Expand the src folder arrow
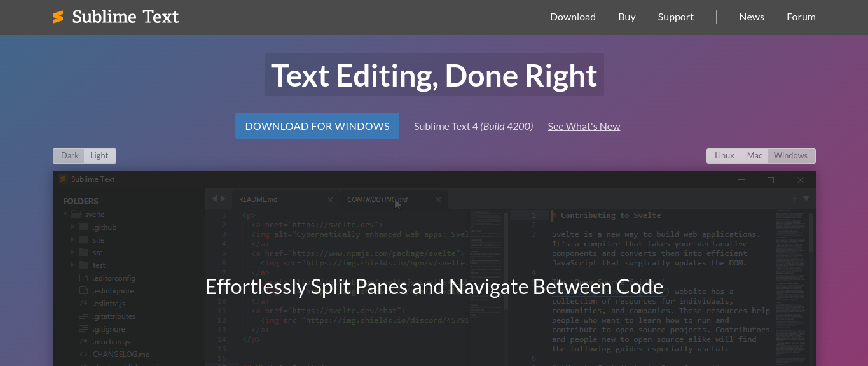The width and height of the screenshot is (868, 366). pos(73,253)
